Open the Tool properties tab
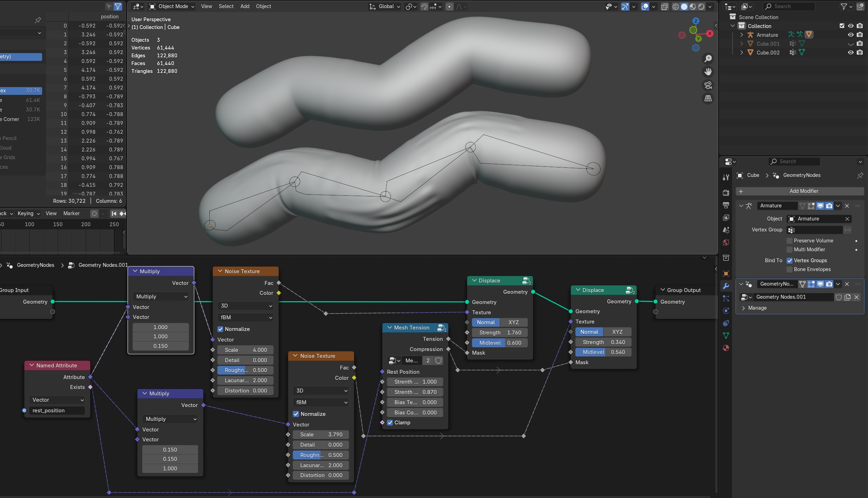 click(x=726, y=178)
